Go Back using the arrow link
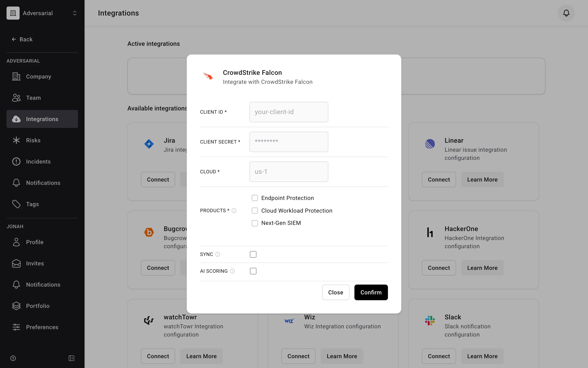This screenshot has height=368, width=588. click(x=22, y=39)
